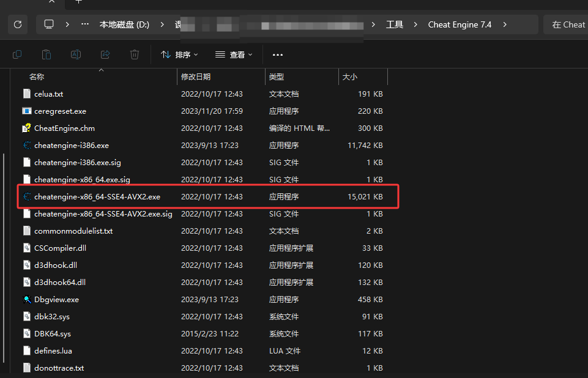This screenshot has height=378, width=588.
Task: Select file cheatengine-x86_64-SSE4-AVX2.exe.sig
Action: [x=103, y=214]
